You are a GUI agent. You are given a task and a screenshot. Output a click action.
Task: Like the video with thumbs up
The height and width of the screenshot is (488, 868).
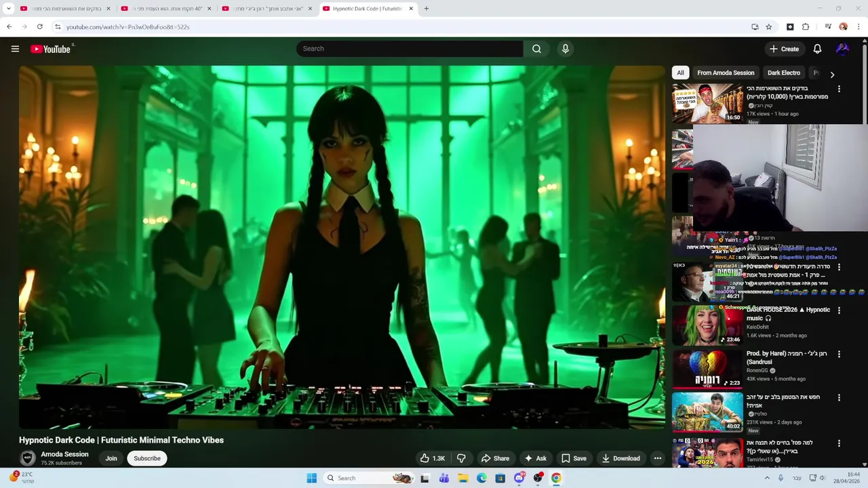pos(432,458)
